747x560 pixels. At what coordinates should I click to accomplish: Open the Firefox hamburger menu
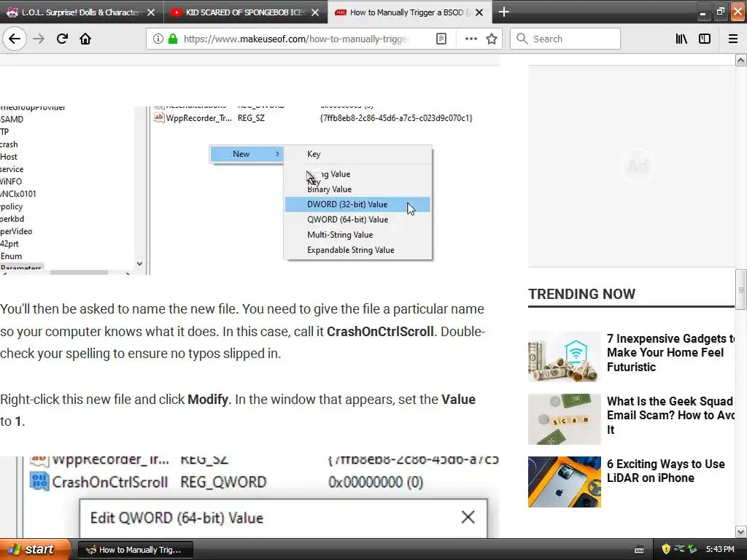[733, 39]
